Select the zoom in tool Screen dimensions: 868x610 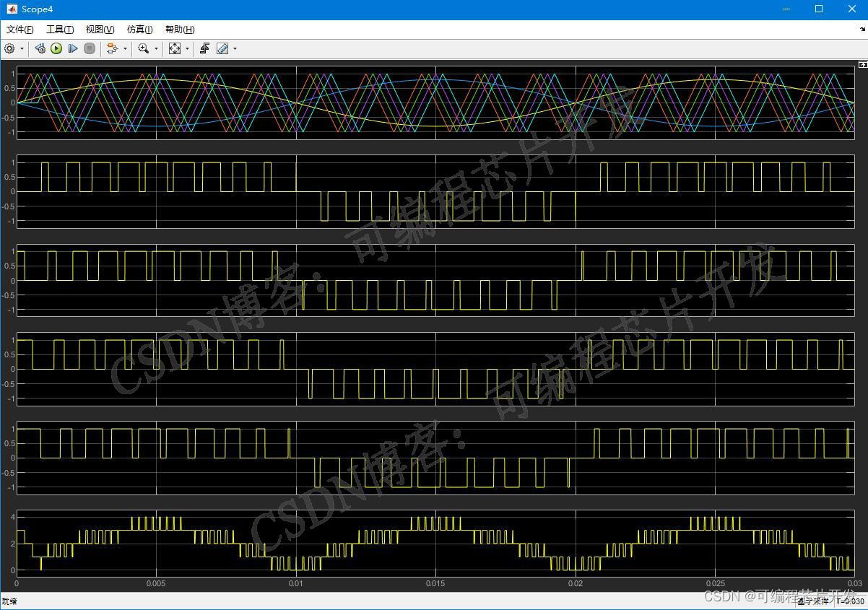tap(143, 48)
